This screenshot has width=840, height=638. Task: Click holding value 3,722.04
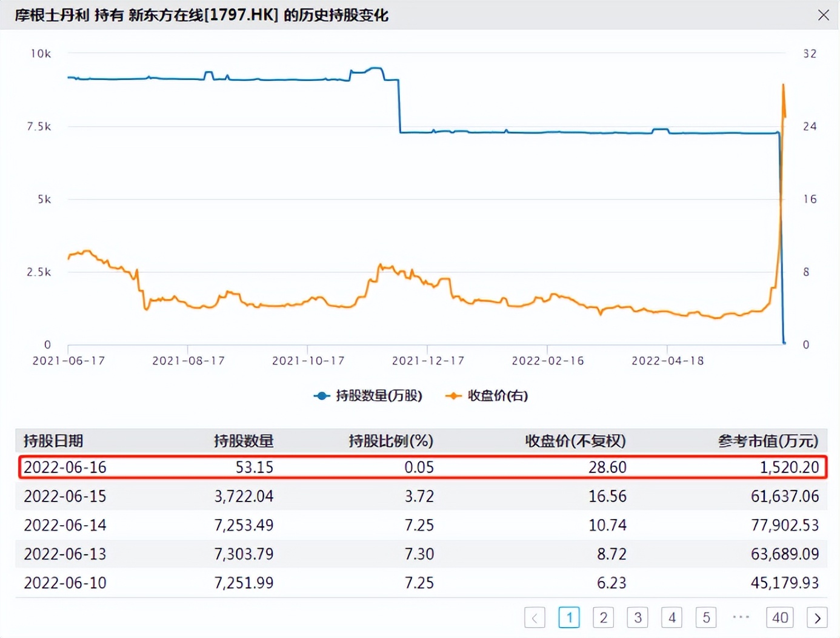pyautogui.click(x=244, y=496)
